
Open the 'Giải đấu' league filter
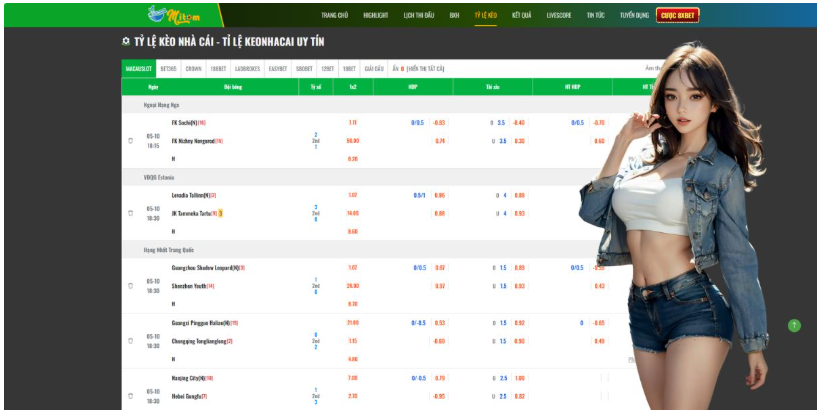tap(374, 68)
